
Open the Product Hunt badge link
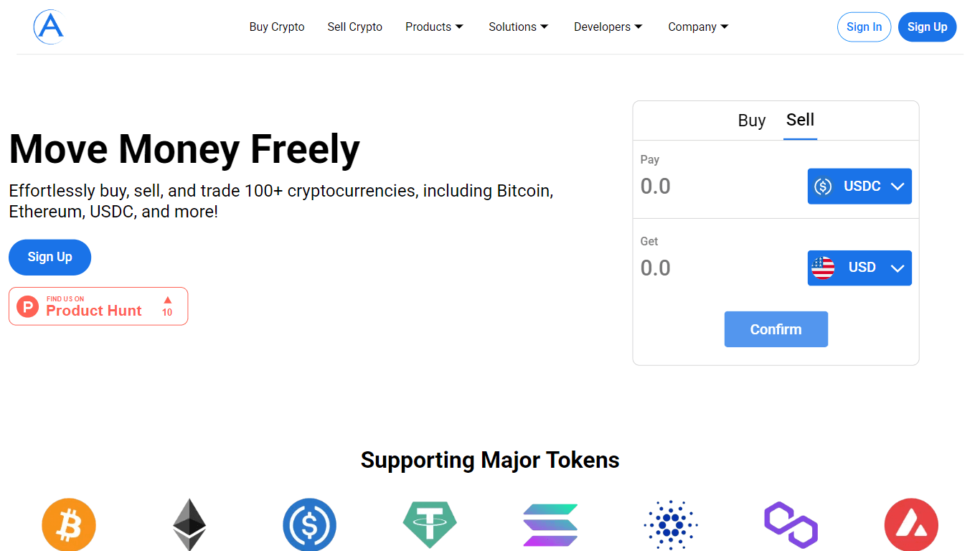click(x=98, y=306)
